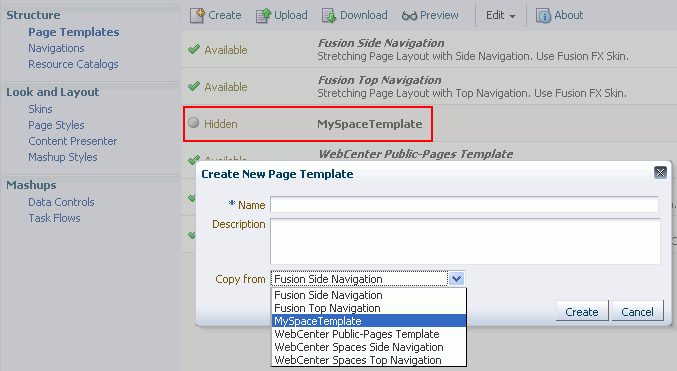The width and height of the screenshot is (677, 371).
Task: Click the About toolbar label
Action: 569,15
